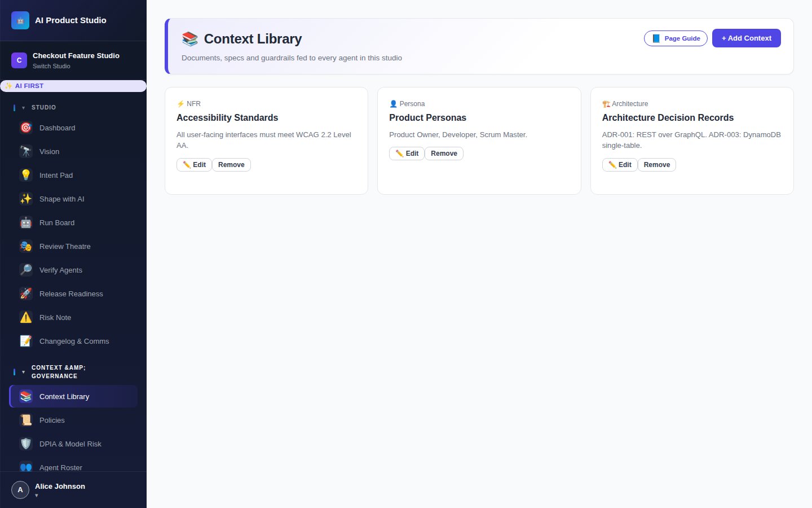Click the purple C studio avatar
The width and height of the screenshot is (812, 508).
[x=19, y=60]
